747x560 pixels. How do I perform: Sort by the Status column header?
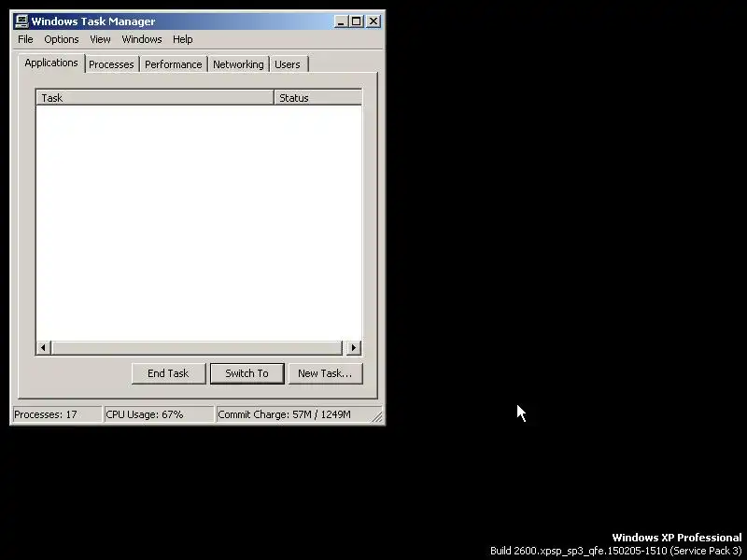pyautogui.click(x=318, y=98)
